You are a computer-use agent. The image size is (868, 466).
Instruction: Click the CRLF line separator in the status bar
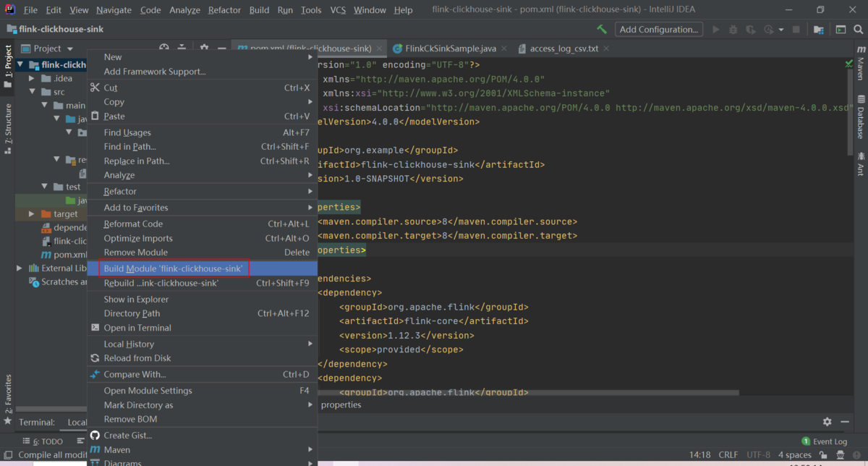[x=728, y=455]
